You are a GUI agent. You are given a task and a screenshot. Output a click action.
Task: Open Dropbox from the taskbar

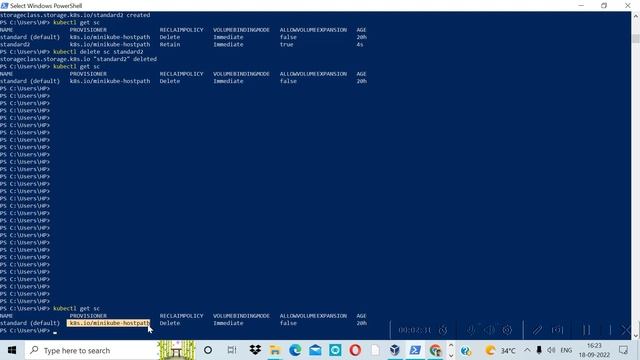pyautogui.click(x=256, y=350)
